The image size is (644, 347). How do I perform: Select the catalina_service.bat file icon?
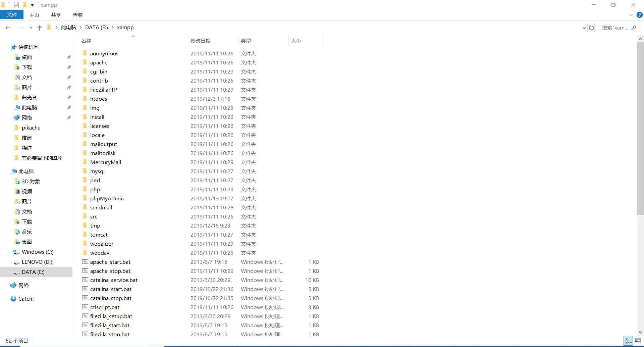pos(85,280)
